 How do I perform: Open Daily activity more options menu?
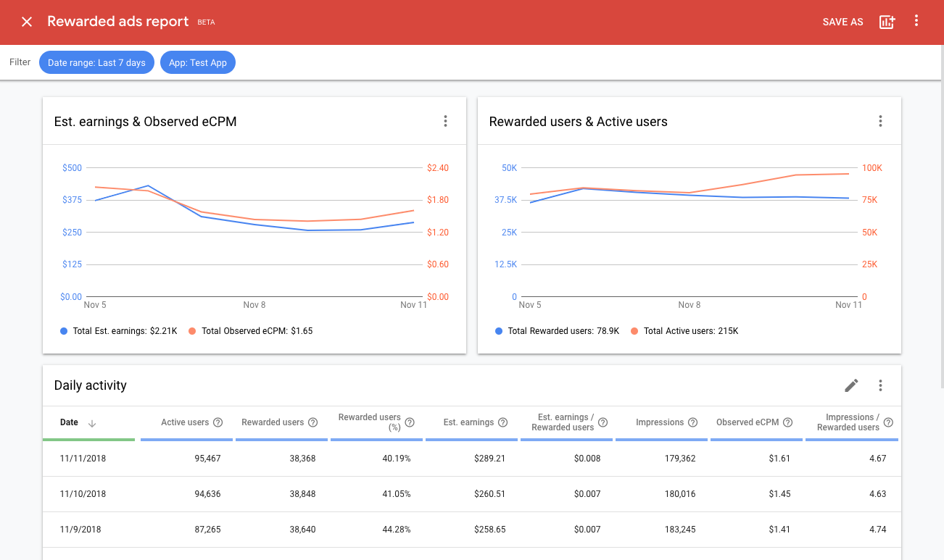880,385
